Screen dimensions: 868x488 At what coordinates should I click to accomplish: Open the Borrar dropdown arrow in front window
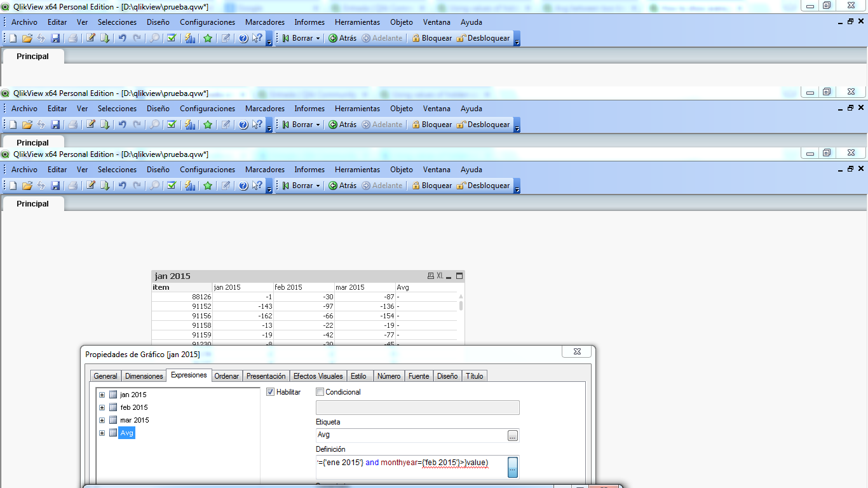click(x=318, y=186)
